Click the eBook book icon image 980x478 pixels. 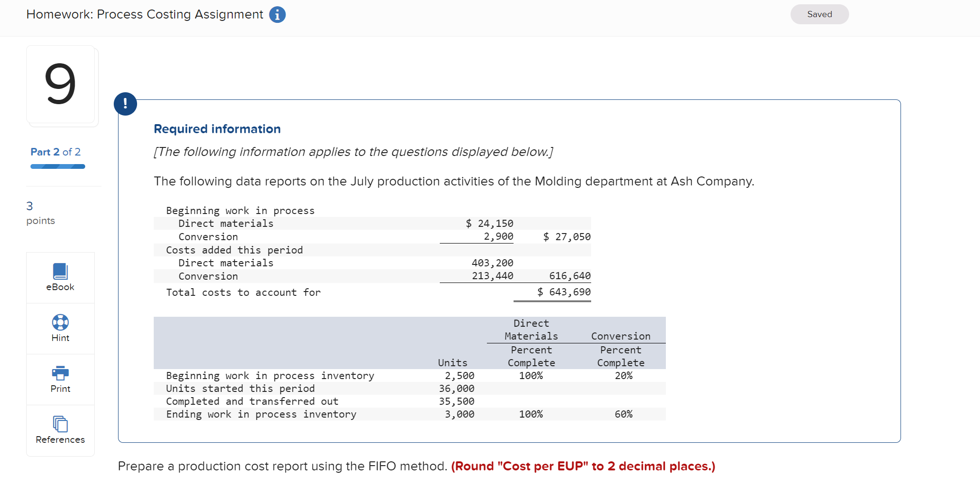tap(60, 271)
